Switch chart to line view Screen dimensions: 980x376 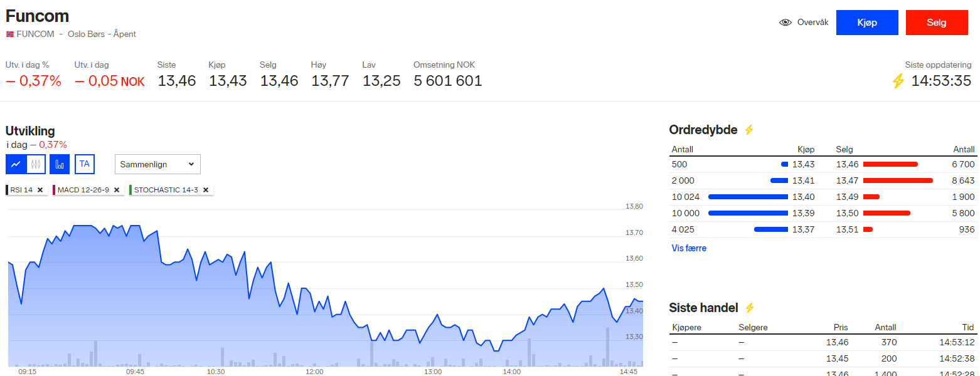tap(16, 164)
